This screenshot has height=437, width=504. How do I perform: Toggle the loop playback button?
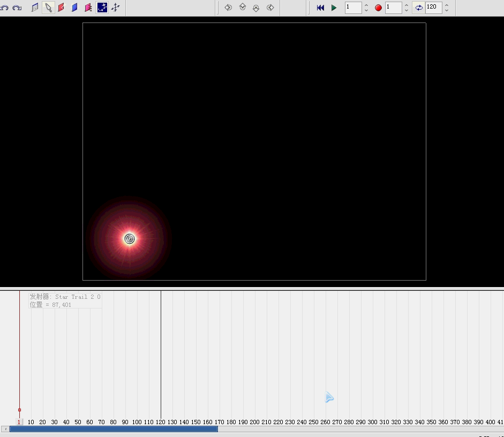(418, 7)
